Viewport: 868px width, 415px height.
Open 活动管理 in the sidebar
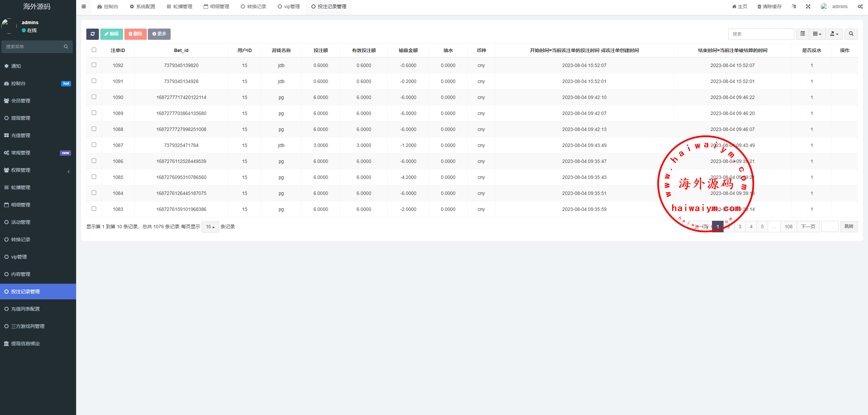(38, 222)
